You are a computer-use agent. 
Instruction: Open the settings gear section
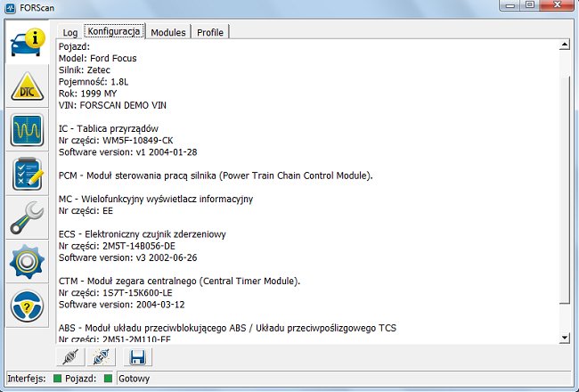pyautogui.click(x=27, y=262)
